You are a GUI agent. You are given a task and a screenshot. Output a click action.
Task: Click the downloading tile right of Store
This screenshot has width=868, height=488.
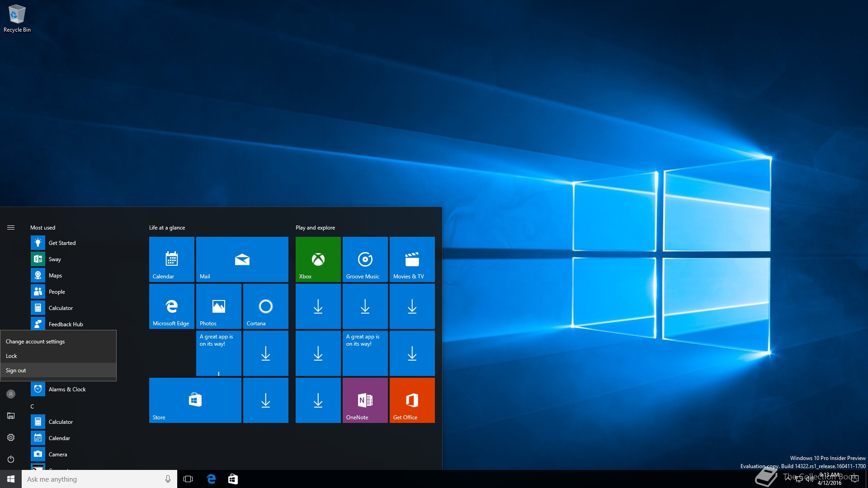[x=266, y=400]
